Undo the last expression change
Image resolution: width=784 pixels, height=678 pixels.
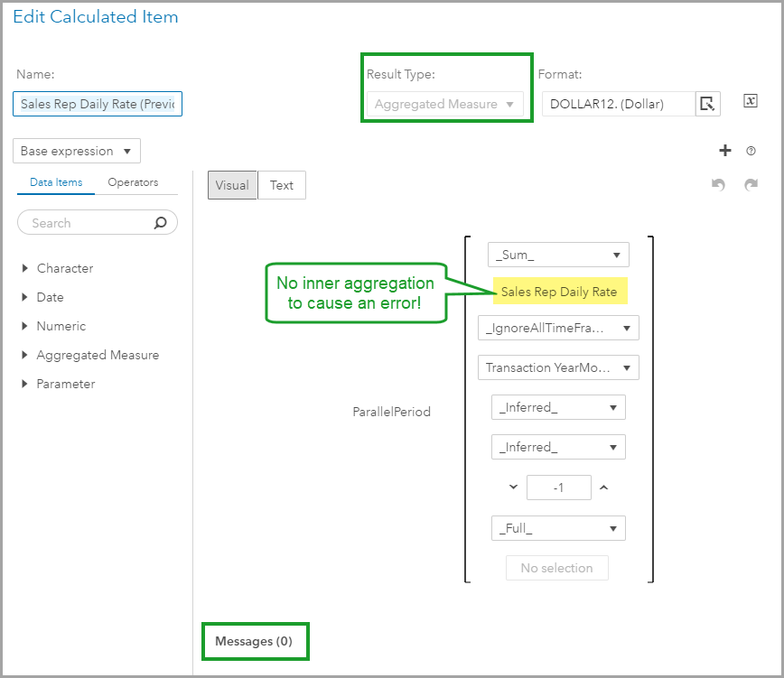(x=718, y=185)
